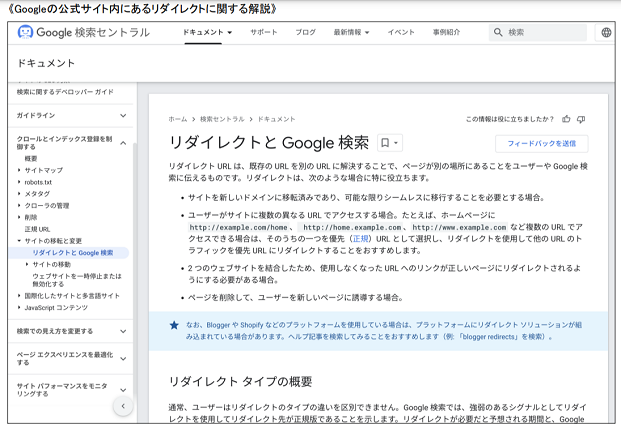Image resolution: width=621 pixels, height=428 pixels.
Task: Open the 最新情報 dropdown menu
Action: 351,32
